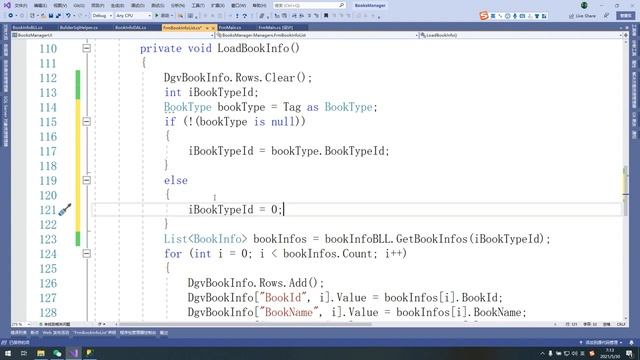Click the Sogou microphone voice input icon
Screen dimensions: 640x360
pos(515,16)
